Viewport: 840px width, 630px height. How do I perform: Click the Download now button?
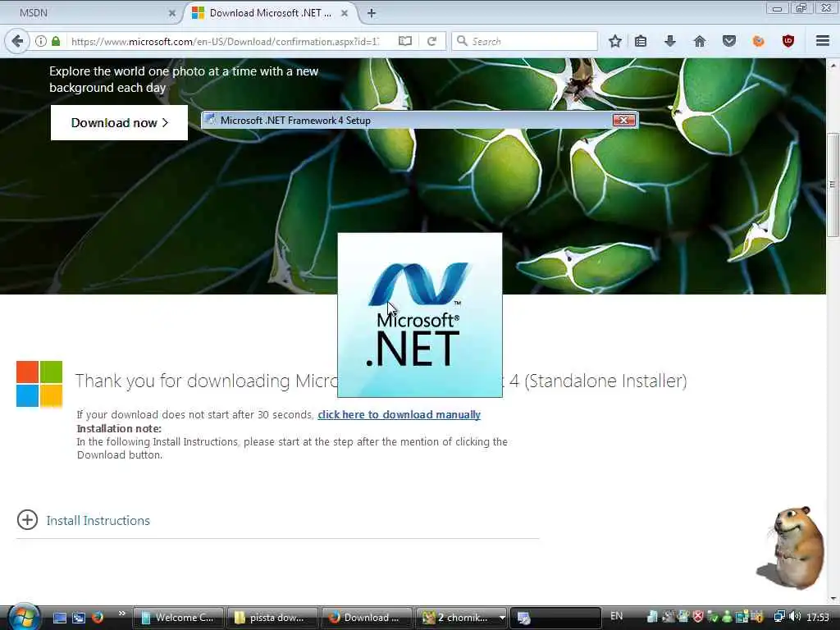pyautogui.click(x=119, y=123)
